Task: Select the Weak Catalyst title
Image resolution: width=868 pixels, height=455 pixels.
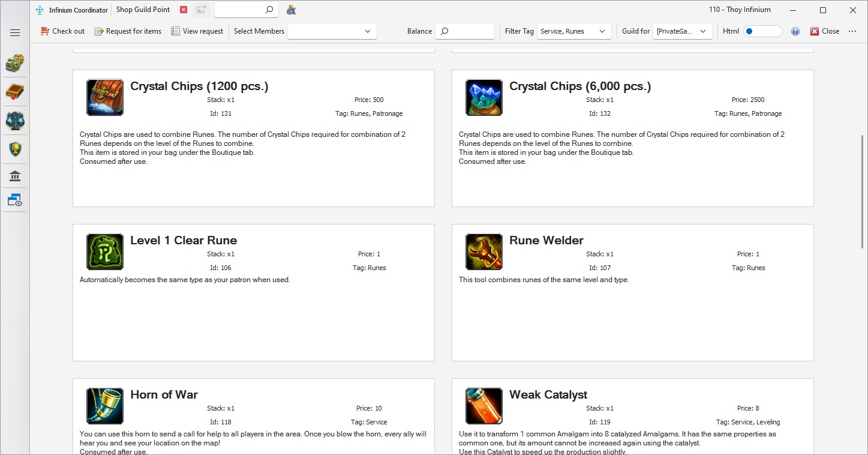Action: tap(548, 395)
